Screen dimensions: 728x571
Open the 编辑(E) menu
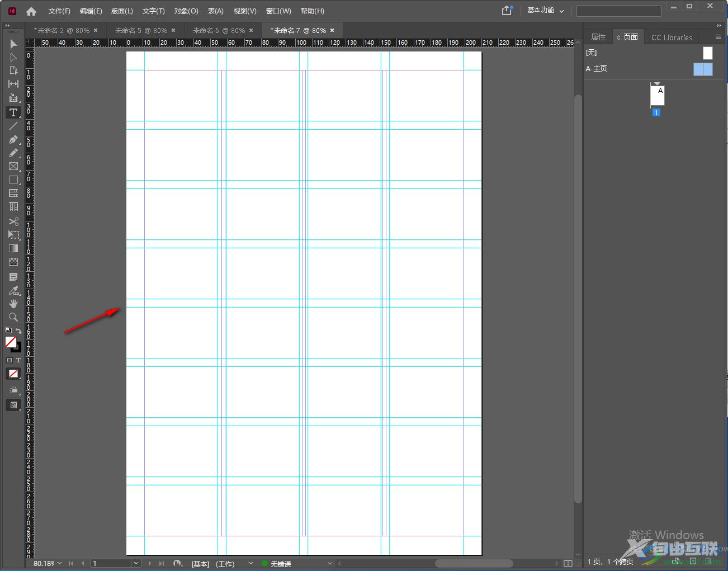coord(91,11)
